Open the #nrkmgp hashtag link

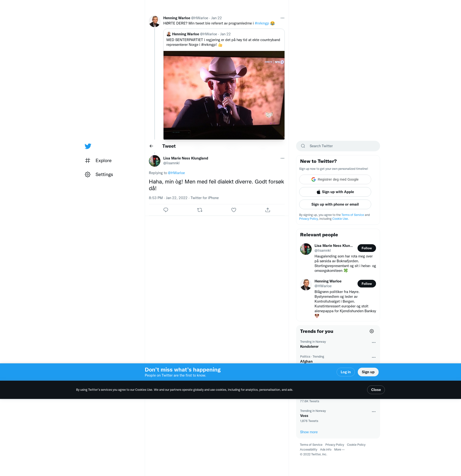coord(262,23)
